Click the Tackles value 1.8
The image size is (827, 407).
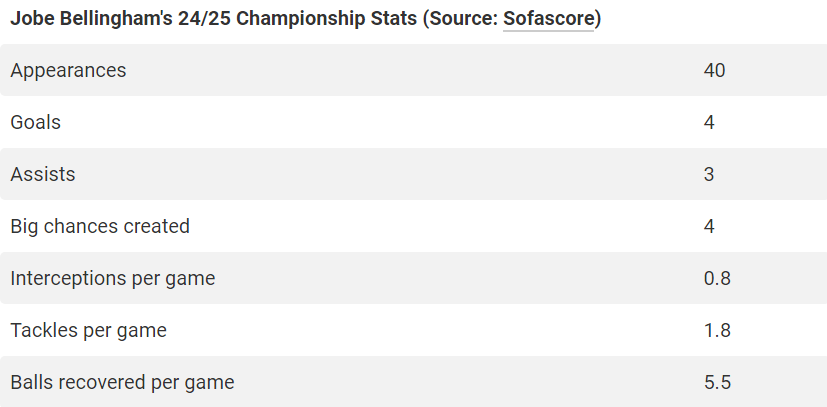click(717, 331)
